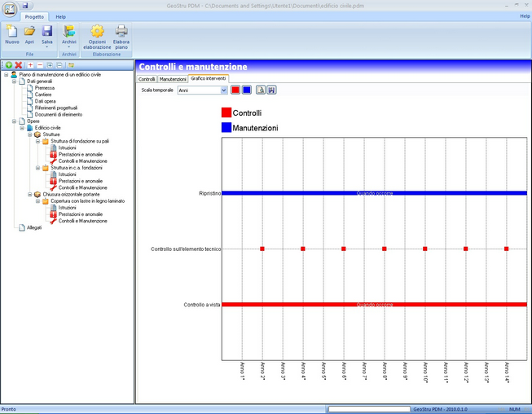The image size is (532, 414).
Task: Click the red plus icon in tree toolbar
Action: (x=30, y=65)
